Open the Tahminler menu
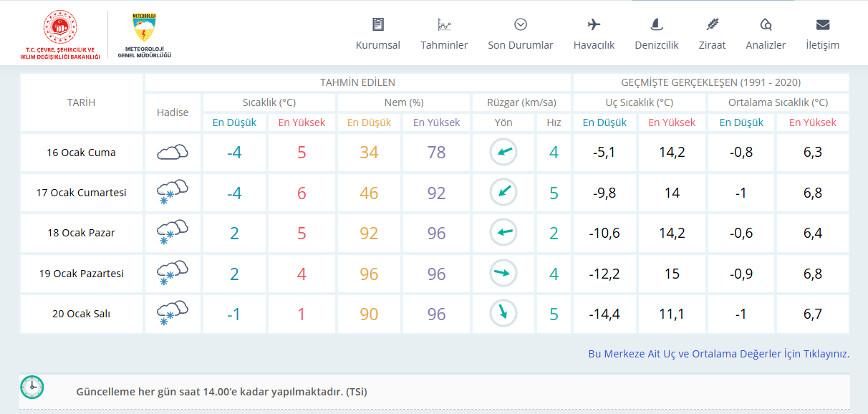 coord(444,44)
